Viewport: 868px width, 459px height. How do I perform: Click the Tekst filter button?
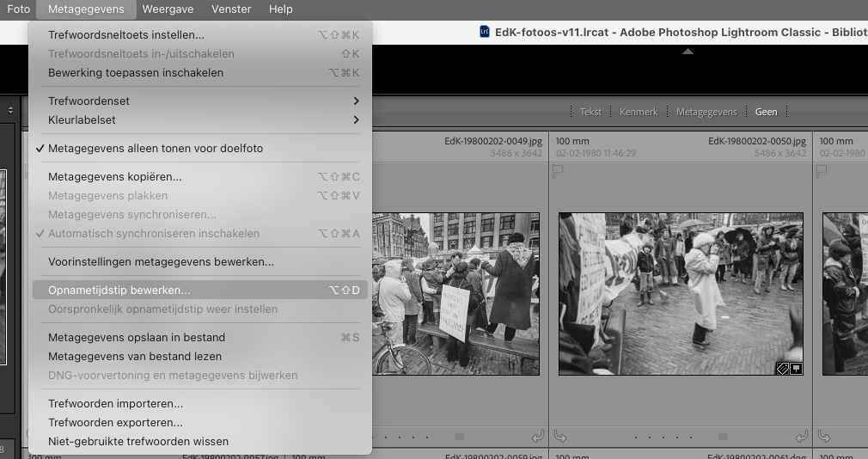tap(590, 112)
